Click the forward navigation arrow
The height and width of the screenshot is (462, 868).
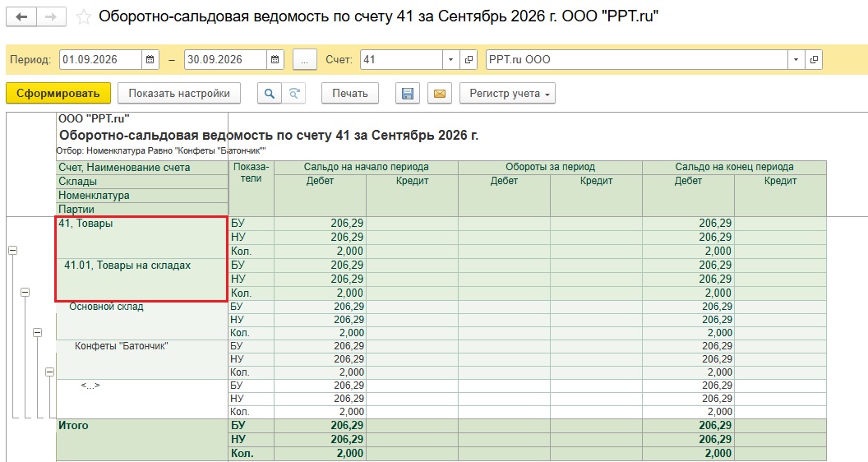click(x=51, y=16)
